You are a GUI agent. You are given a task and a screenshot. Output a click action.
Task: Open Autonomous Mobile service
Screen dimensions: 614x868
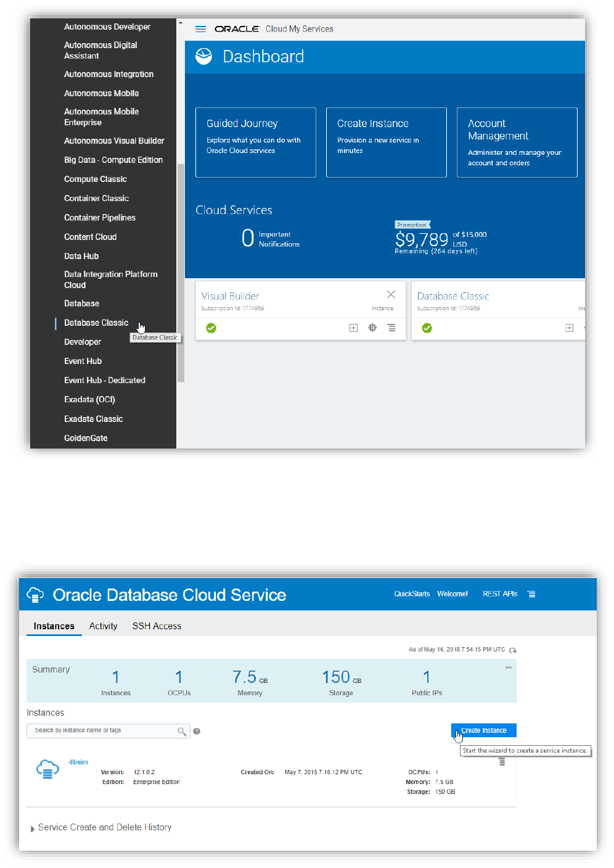click(x=101, y=93)
